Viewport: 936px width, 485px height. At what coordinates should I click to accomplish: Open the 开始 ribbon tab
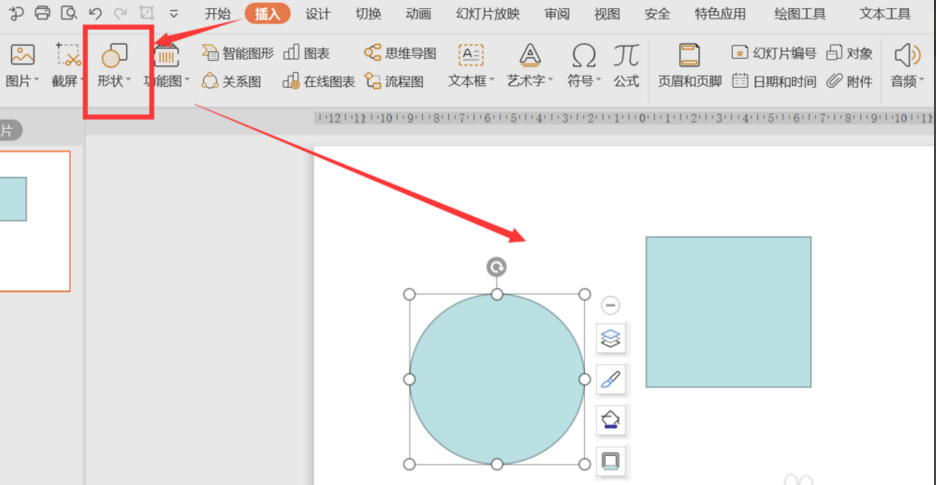click(x=218, y=14)
